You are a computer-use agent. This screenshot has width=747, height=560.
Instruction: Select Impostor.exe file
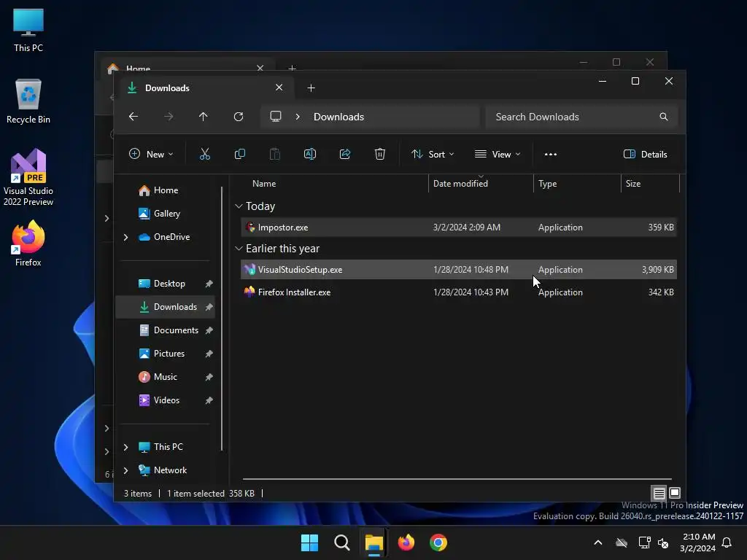tap(459, 227)
